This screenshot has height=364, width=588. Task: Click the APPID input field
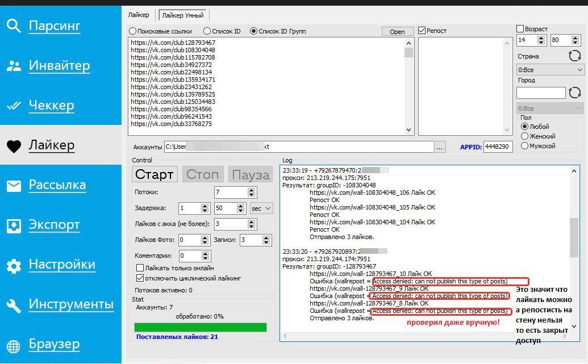point(498,147)
